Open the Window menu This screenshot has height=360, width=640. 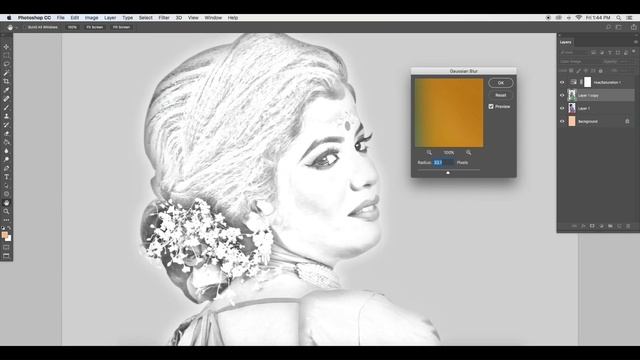213,18
